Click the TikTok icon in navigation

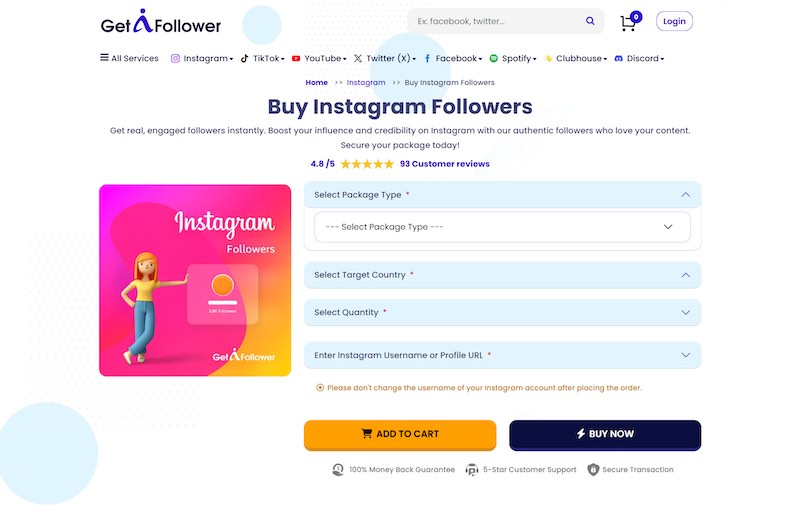point(245,59)
